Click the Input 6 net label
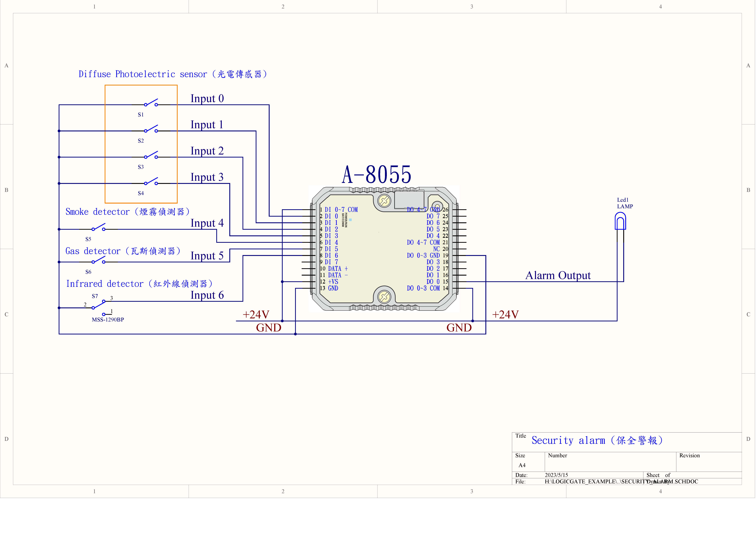 pos(207,295)
